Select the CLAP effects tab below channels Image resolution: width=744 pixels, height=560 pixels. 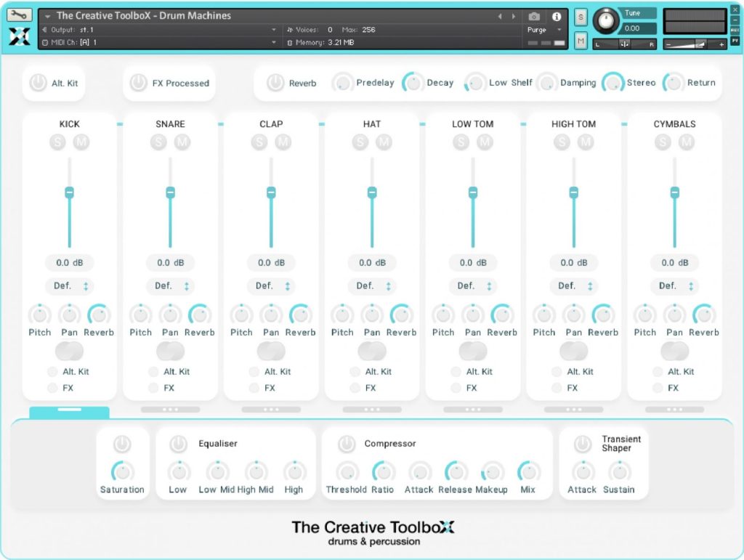(271, 409)
